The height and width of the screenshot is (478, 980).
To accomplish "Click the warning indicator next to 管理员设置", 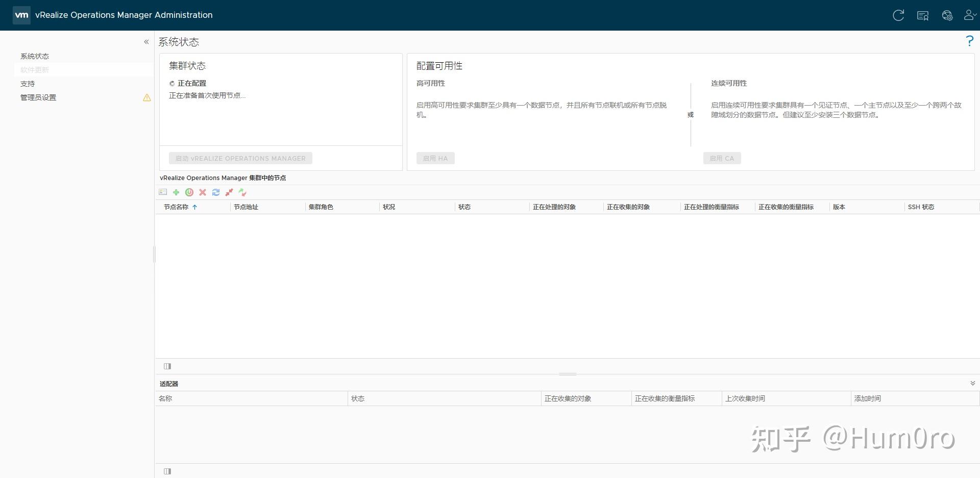I will point(146,97).
